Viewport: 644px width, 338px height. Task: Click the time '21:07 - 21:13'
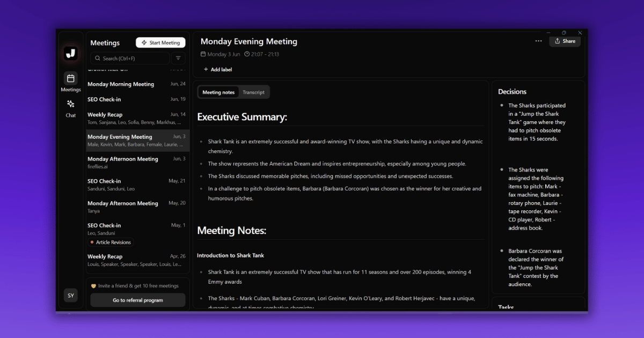[265, 54]
